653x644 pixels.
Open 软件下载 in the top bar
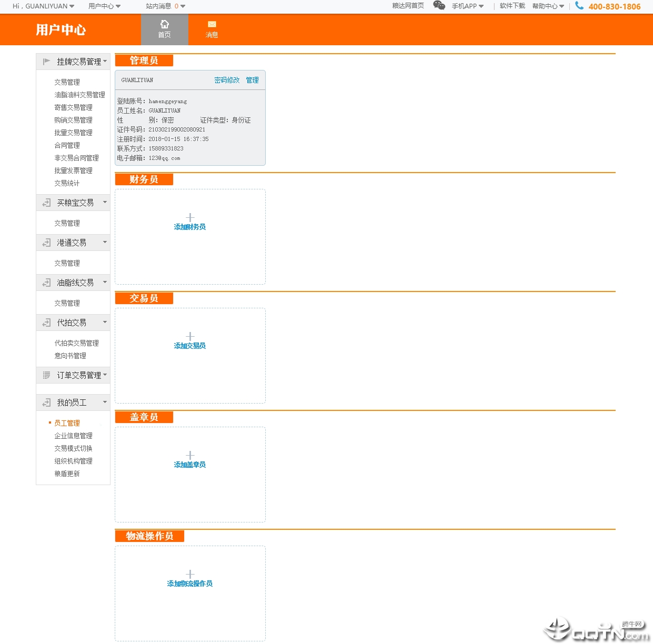click(512, 6)
